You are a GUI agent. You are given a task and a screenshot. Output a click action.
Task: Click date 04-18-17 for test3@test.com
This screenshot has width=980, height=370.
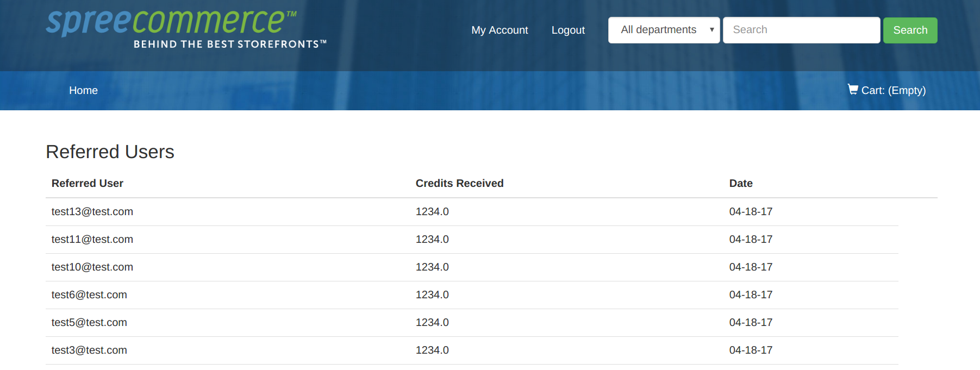pyautogui.click(x=751, y=350)
